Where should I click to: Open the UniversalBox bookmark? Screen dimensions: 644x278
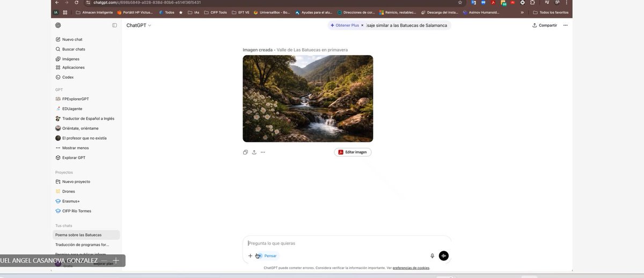tap(272, 12)
